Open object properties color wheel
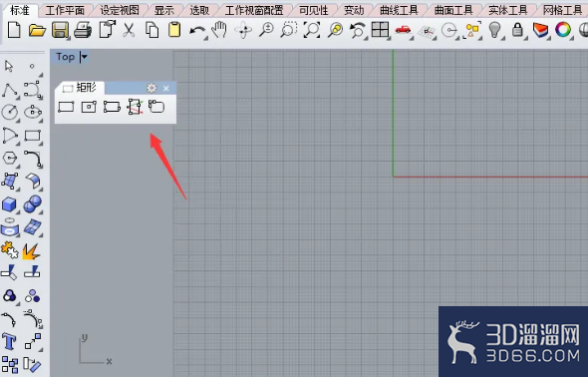This screenshot has width=588, height=377. click(x=563, y=30)
